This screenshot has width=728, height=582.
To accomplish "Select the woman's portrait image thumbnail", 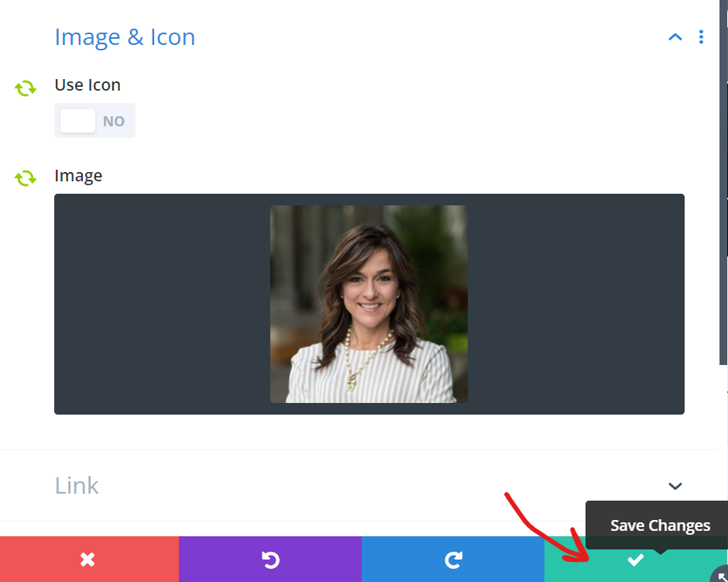I will point(369,305).
